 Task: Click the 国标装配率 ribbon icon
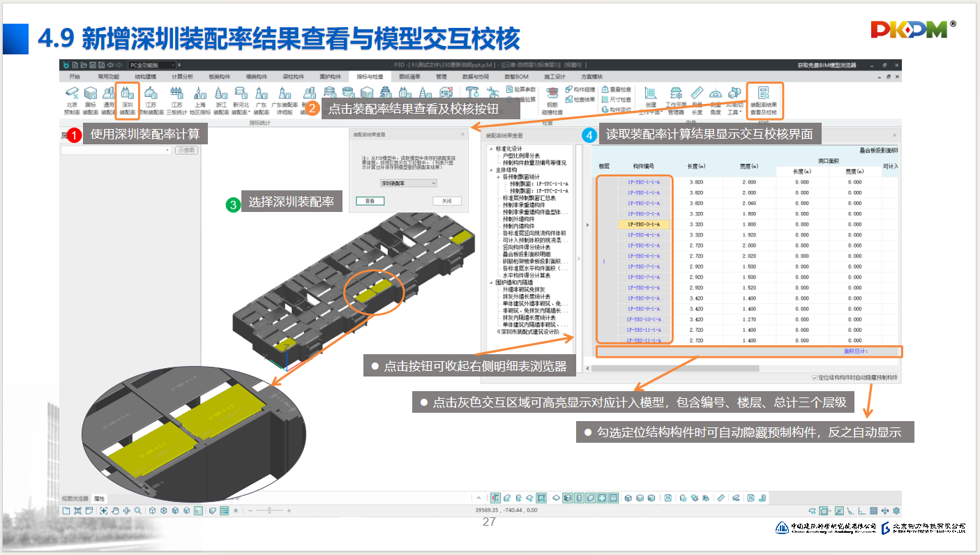click(x=91, y=100)
